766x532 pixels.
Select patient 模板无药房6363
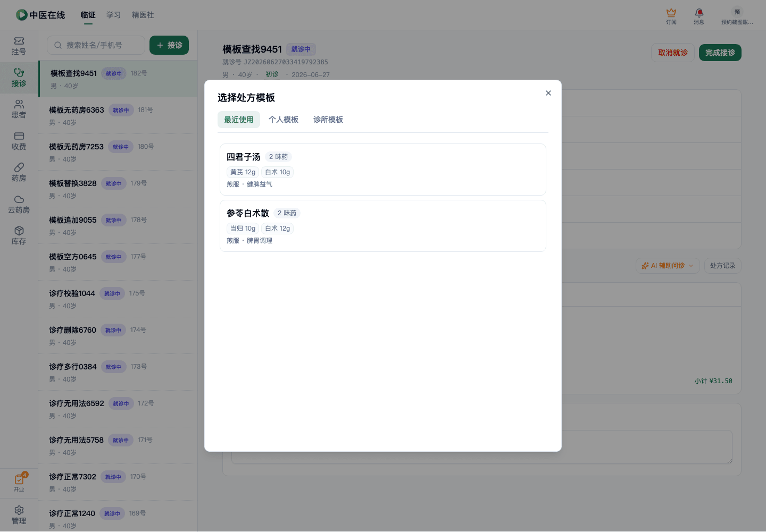pos(118,115)
